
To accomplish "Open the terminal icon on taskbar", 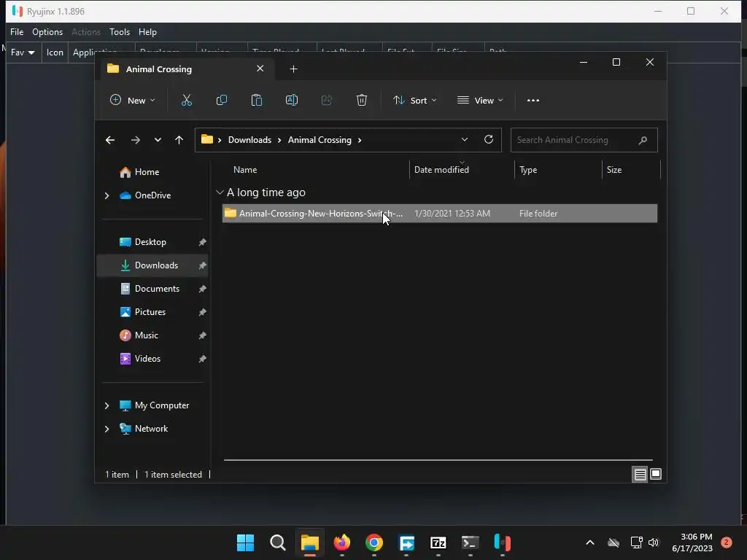I will (x=471, y=542).
